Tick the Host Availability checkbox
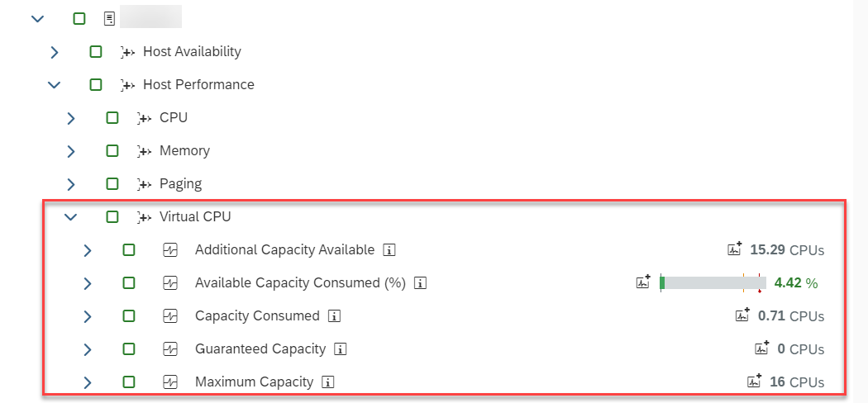 coord(96,52)
